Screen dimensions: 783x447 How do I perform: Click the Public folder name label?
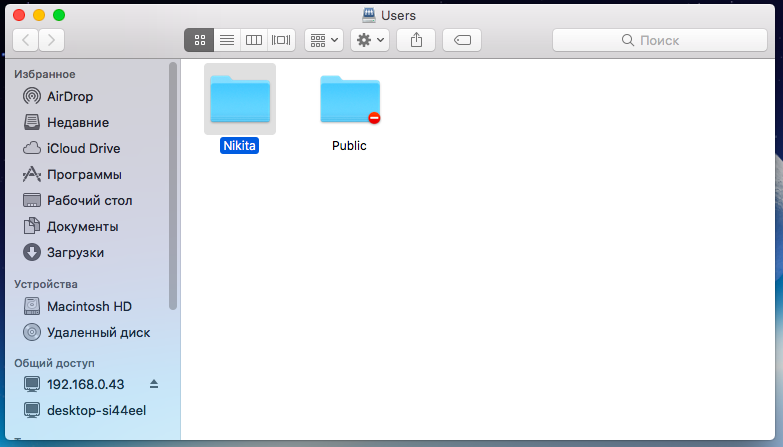tap(349, 145)
